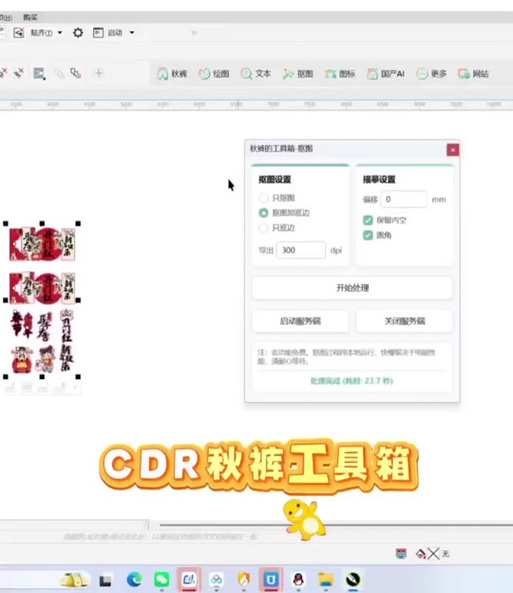Select the second red couplet image
Screen dimensions: 513x593
click(42, 288)
